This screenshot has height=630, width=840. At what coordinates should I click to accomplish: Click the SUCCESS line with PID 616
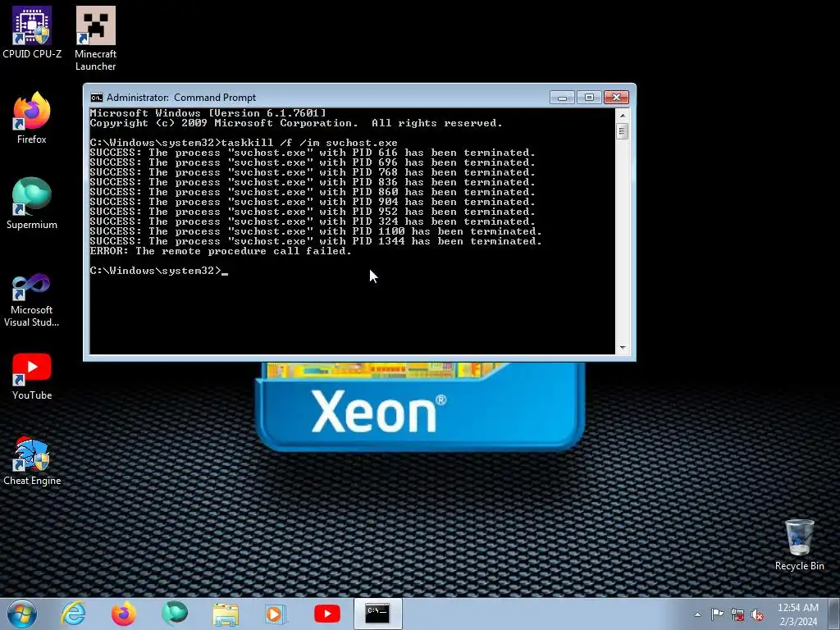point(313,153)
